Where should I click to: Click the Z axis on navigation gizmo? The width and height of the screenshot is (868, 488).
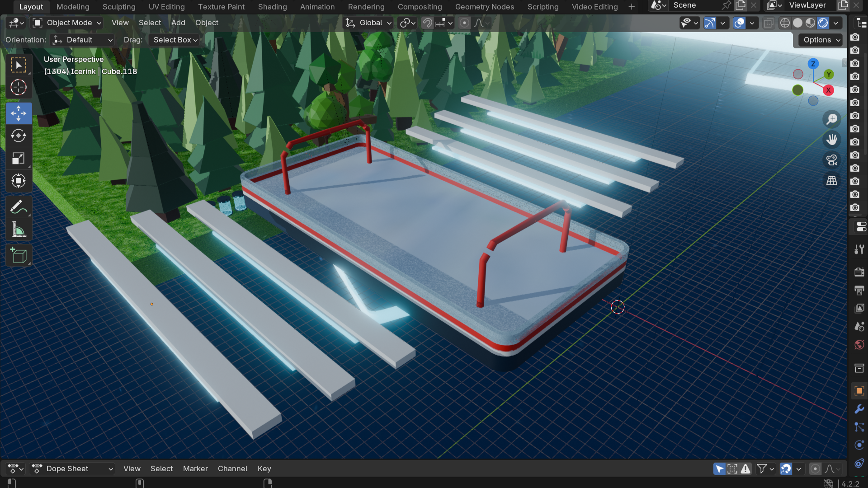pyautogui.click(x=813, y=64)
